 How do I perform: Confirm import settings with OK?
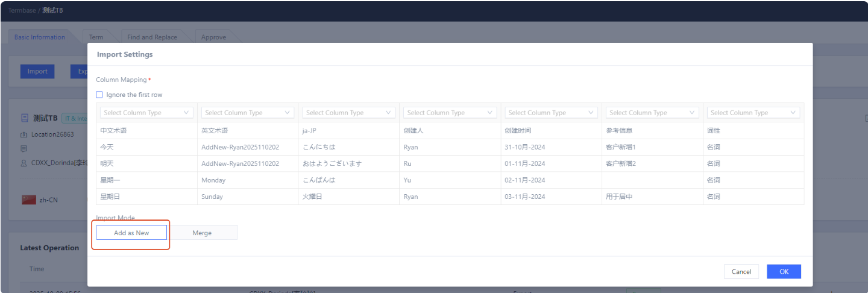coord(784,271)
